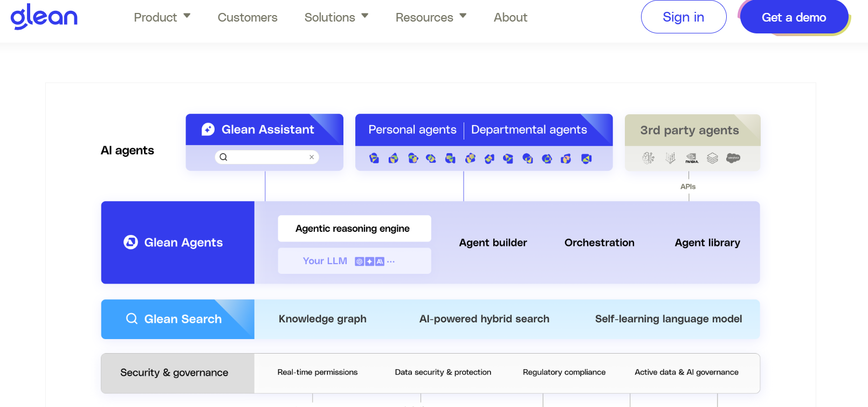Expand the Solutions dropdown arrow
This screenshot has width=868, height=407.
click(365, 16)
